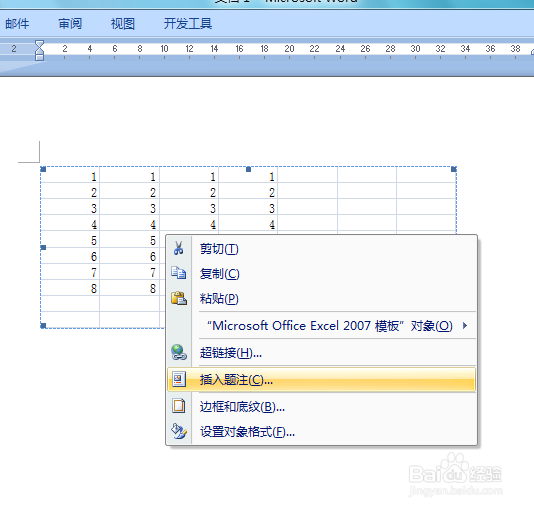
Task: Switch to the 邮件 ribbon tab
Action: [x=17, y=23]
